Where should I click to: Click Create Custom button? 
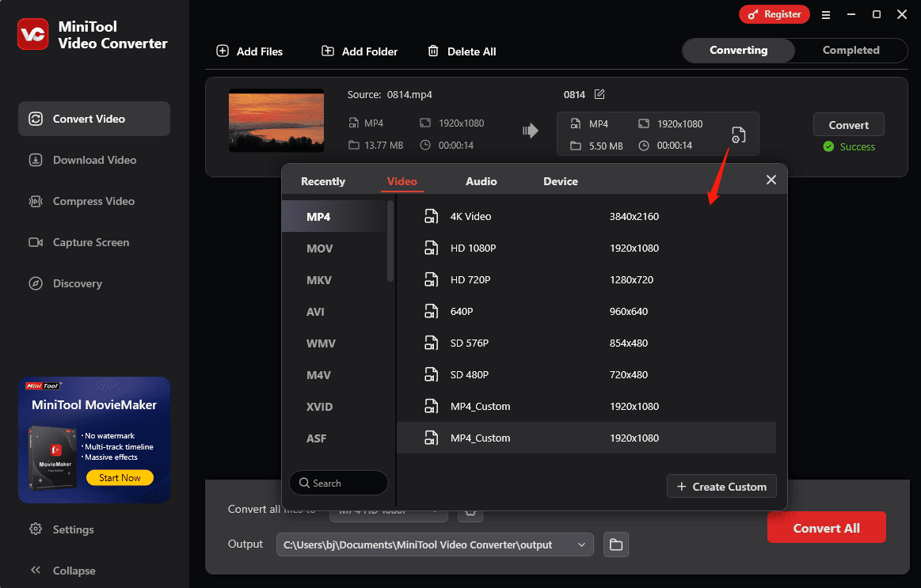click(721, 487)
